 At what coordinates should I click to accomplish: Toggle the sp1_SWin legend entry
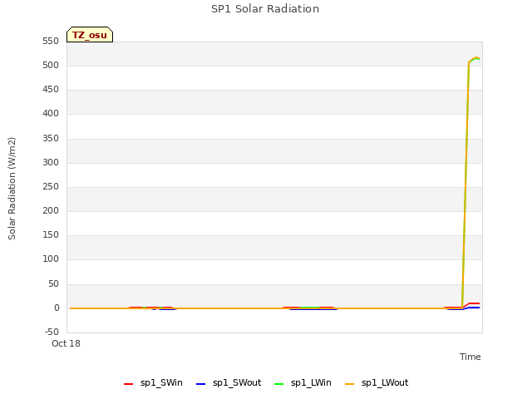coord(153,383)
